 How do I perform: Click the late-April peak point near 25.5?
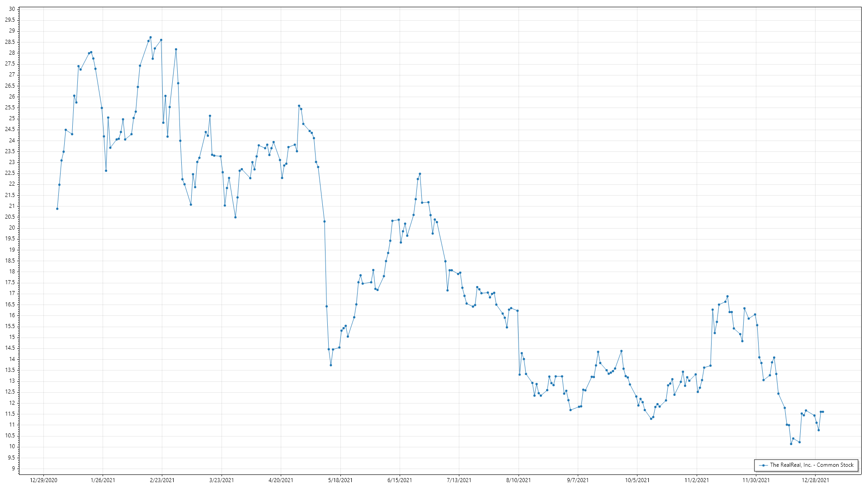point(299,106)
